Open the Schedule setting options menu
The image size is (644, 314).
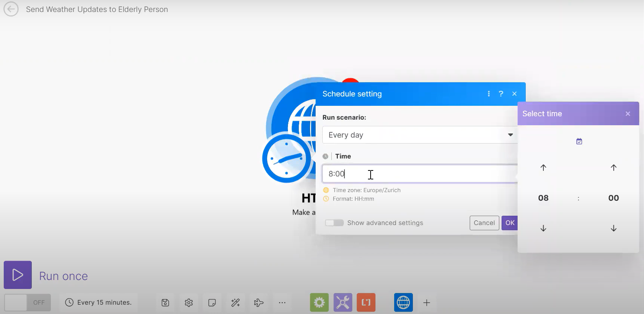(x=489, y=94)
